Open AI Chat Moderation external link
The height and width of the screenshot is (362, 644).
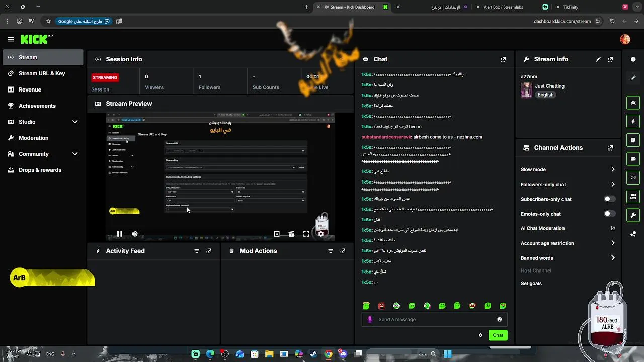click(x=613, y=228)
